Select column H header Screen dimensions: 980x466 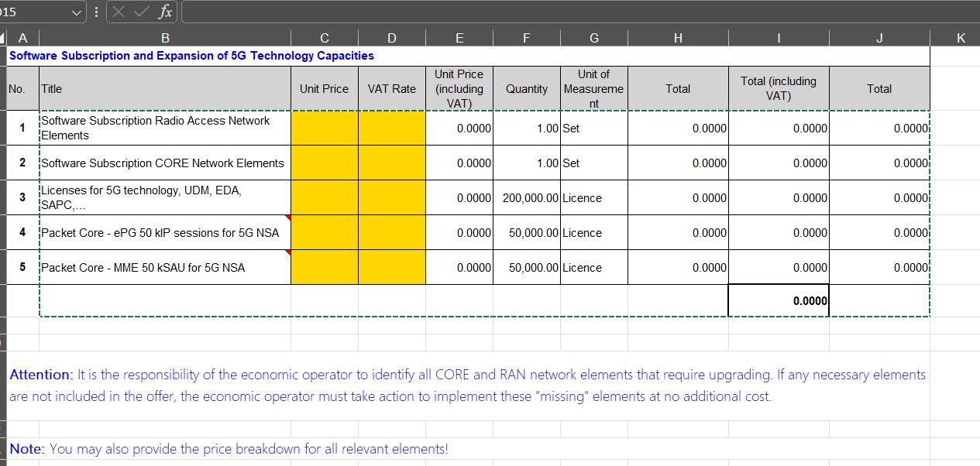tap(678, 37)
